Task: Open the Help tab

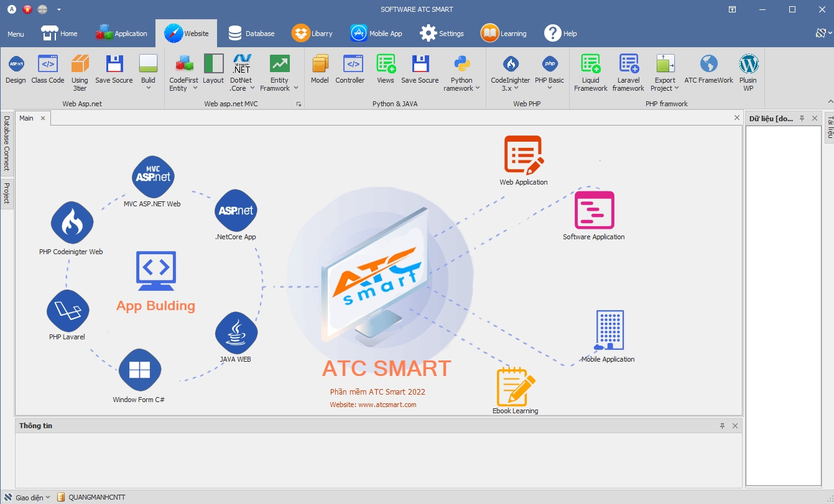Action: click(560, 34)
